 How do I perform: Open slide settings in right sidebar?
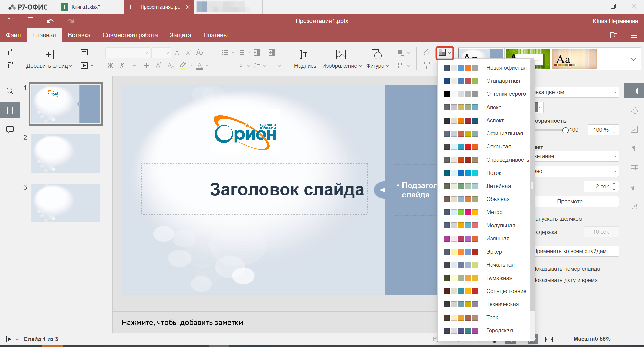(x=634, y=91)
